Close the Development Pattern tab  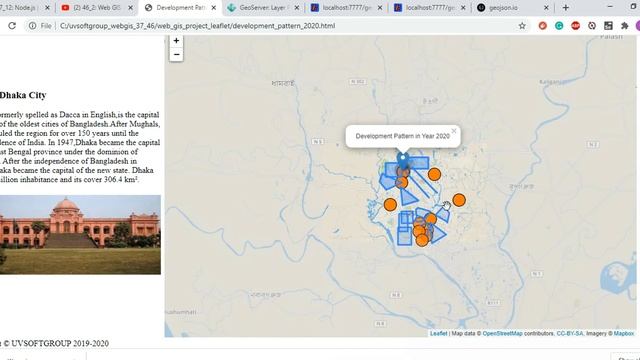[x=213, y=8]
